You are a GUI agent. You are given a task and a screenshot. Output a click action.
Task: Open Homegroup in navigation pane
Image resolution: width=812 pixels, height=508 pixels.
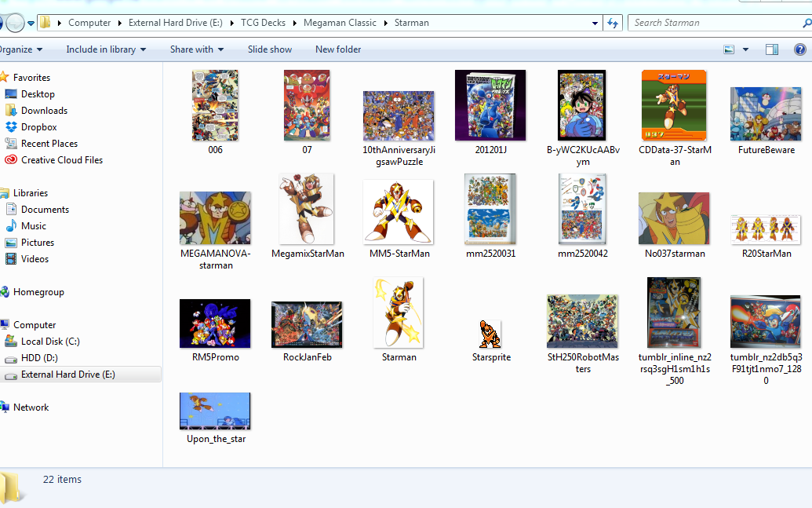coord(32,292)
